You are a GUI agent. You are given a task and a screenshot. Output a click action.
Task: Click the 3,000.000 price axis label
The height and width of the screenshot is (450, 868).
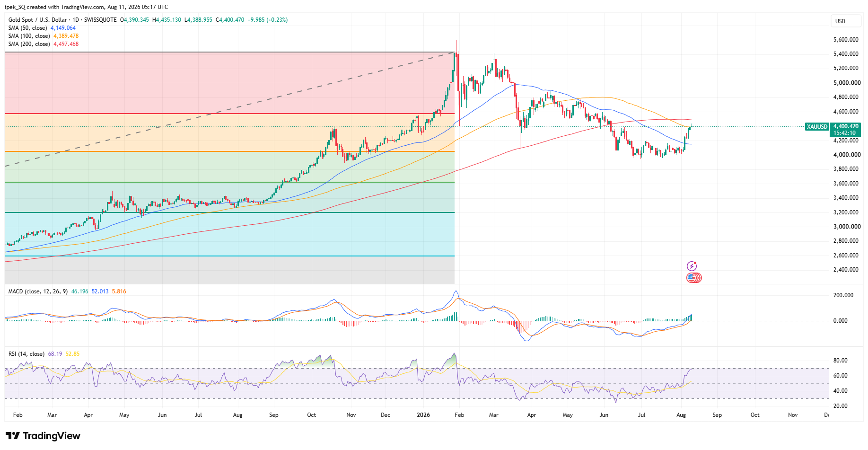coord(847,227)
